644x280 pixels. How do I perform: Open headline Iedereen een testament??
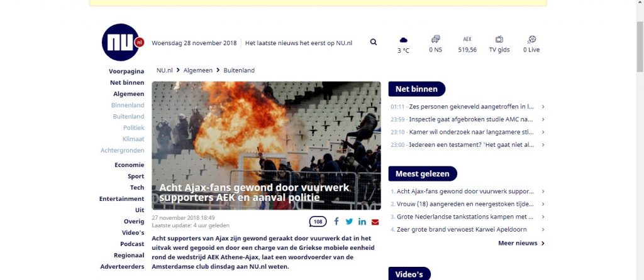click(x=472, y=145)
